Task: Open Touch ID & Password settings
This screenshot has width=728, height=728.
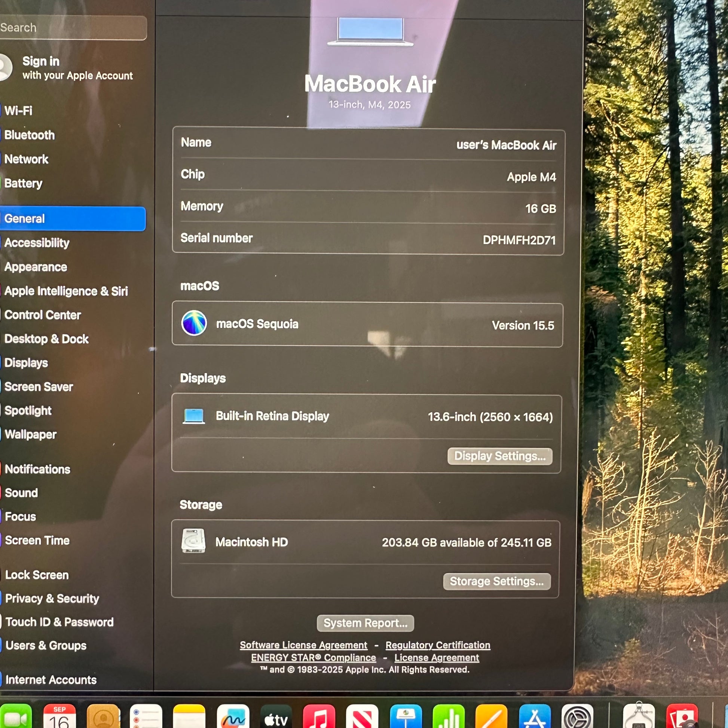Action: pyautogui.click(x=59, y=622)
